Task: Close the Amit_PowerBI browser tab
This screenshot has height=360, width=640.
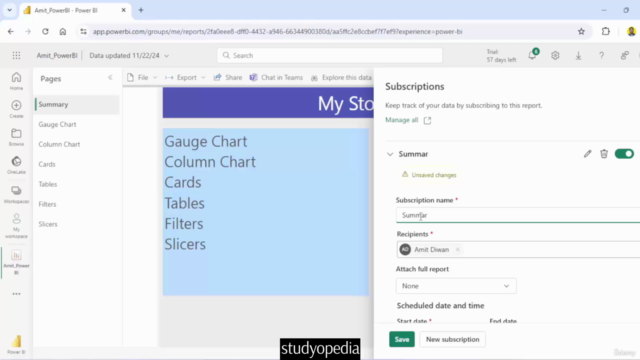Action: click(x=123, y=10)
